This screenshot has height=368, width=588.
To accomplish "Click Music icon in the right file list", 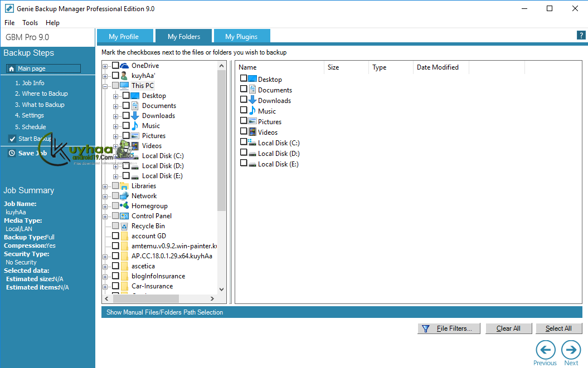I will point(252,111).
